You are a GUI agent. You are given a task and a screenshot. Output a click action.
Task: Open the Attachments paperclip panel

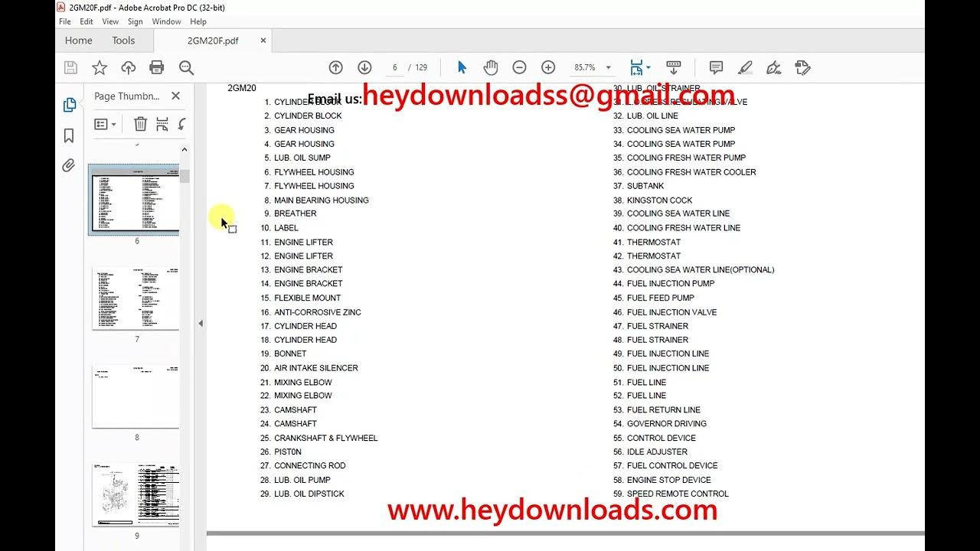[69, 165]
